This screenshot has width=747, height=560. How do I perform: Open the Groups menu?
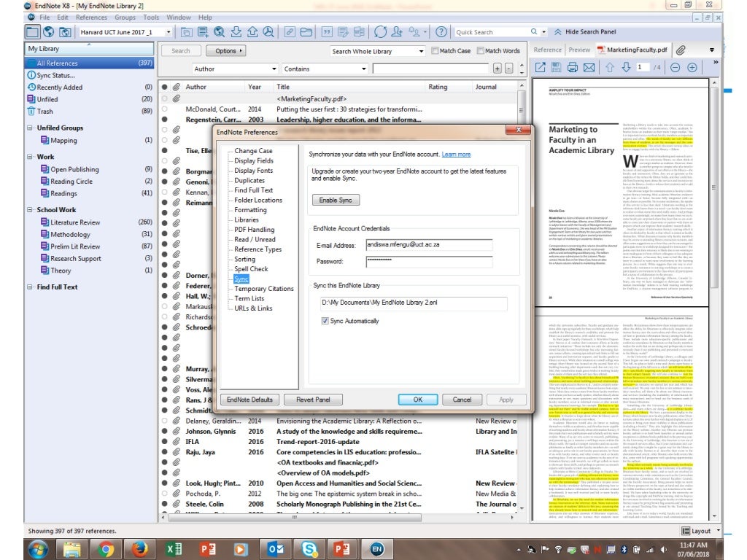(x=125, y=17)
